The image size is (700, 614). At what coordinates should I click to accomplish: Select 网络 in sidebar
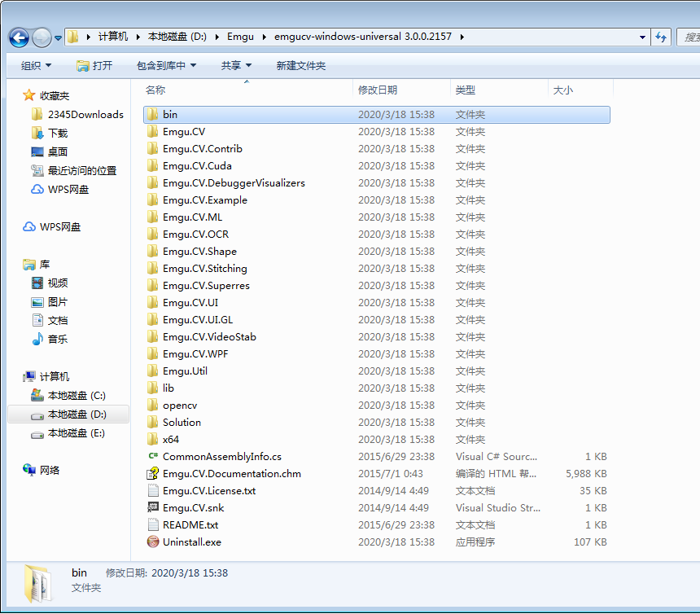[41, 470]
